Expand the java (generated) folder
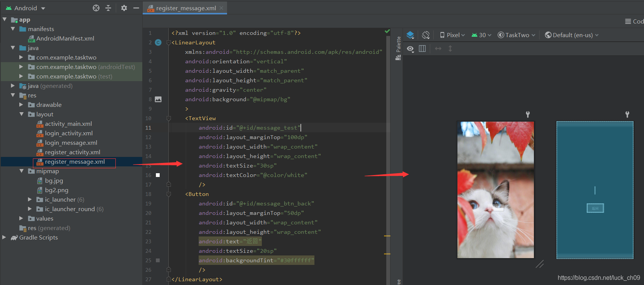This screenshot has height=285, width=644. 13,86
